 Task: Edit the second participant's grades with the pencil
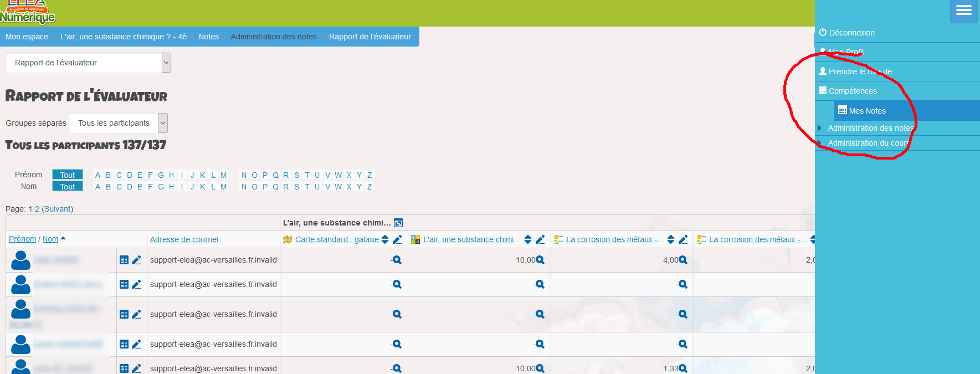click(x=136, y=284)
